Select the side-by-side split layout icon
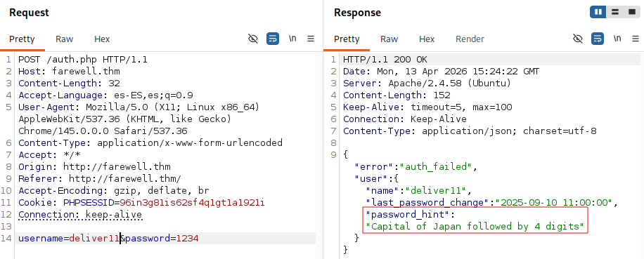The height and width of the screenshot is (259, 644). pos(598,12)
